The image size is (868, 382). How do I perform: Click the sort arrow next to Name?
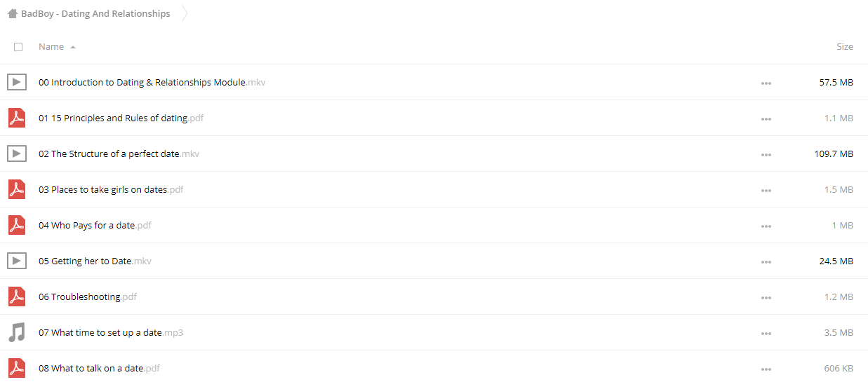[x=73, y=47]
